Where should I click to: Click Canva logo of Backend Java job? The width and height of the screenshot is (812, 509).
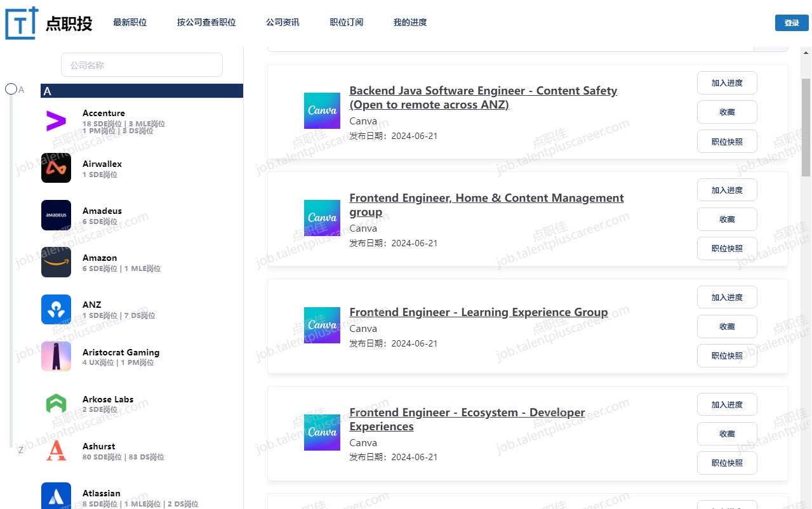point(322,111)
